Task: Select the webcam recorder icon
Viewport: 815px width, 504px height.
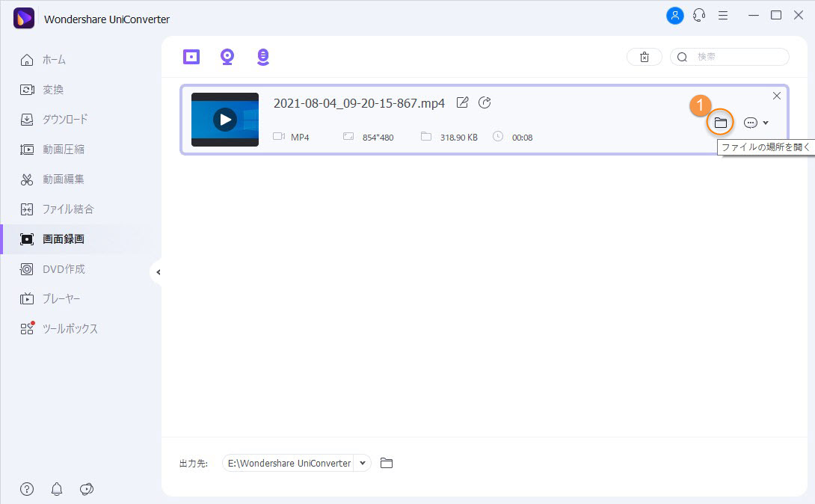Action: click(x=227, y=56)
